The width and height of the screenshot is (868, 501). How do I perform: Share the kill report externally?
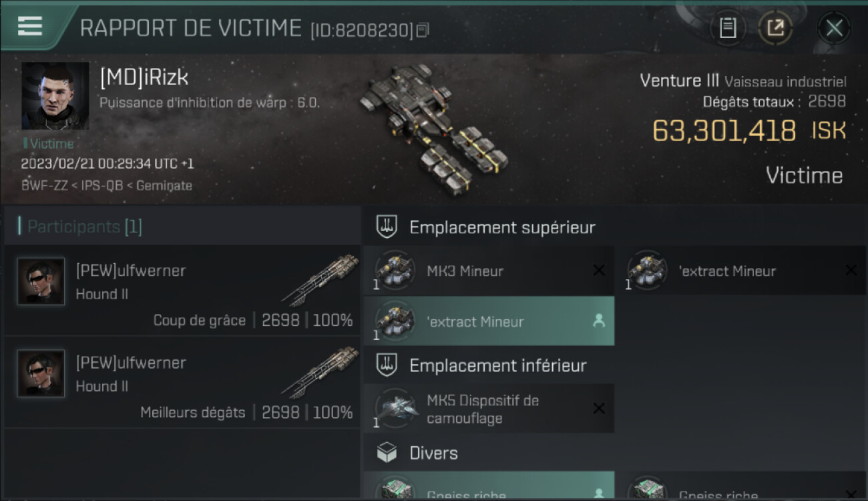click(775, 28)
